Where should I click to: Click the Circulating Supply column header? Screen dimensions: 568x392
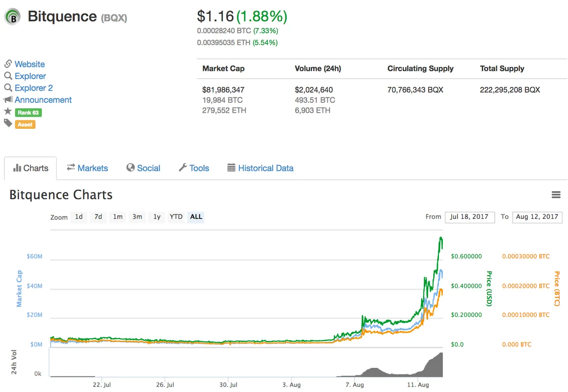coord(420,69)
